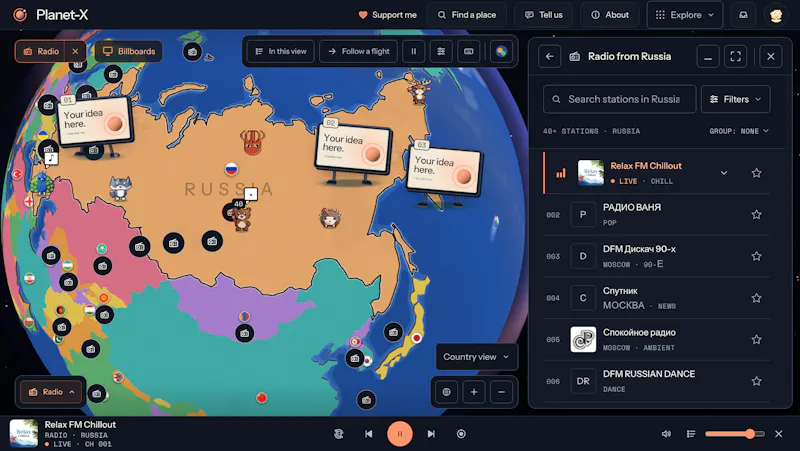
Task: Click the wolf mascot on map
Action: 120,188
